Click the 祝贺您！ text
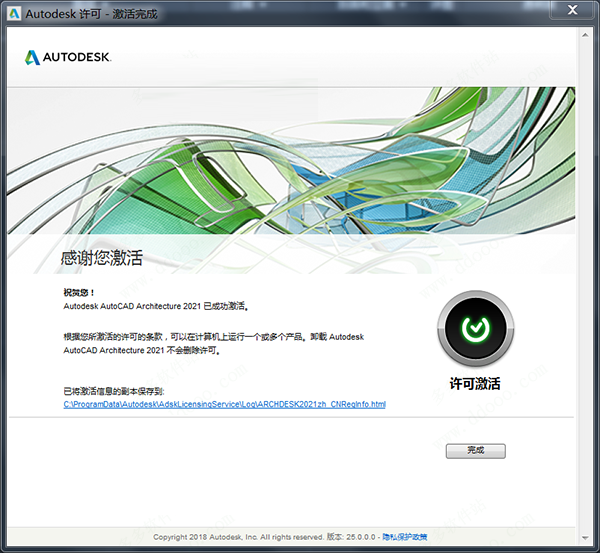Viewport: 600px width, 553px height. (79, 293)
